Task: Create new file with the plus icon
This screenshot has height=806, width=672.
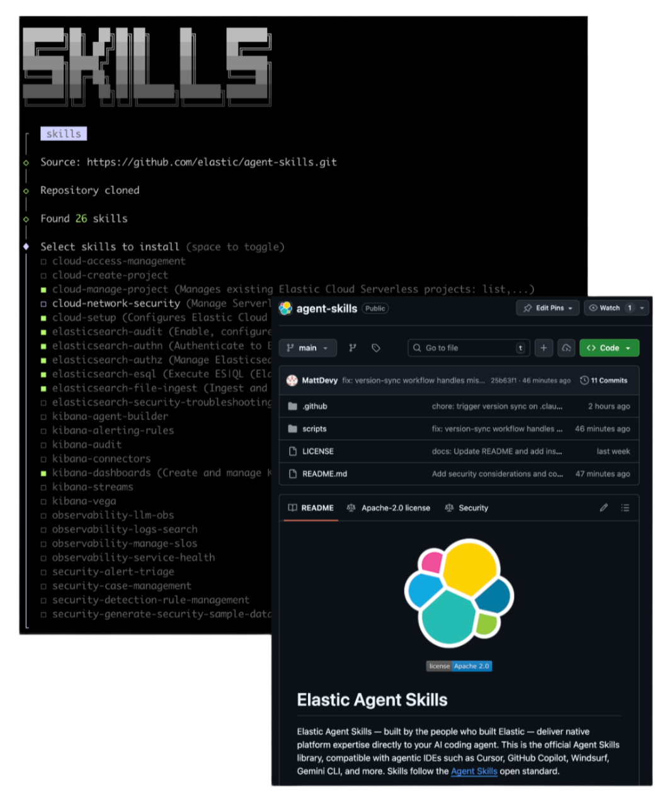Action: (544, 348)
